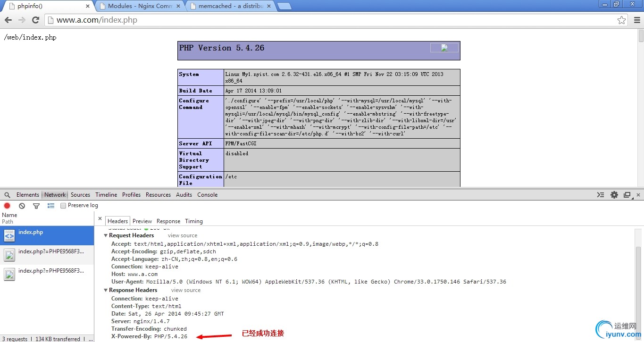
Task: Open the Audits panel
Action: tap(184, 195)
